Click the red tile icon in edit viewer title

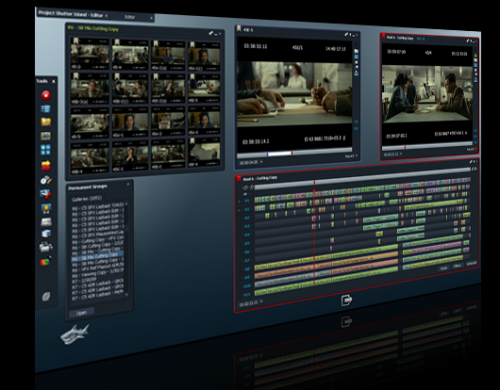tap(383, 36)
